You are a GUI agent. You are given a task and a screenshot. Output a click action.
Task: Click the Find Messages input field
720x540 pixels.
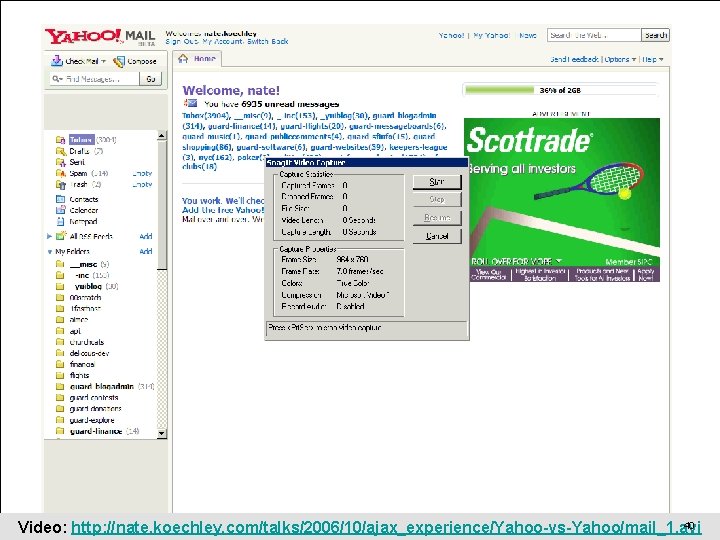click(x=94, y=79)
